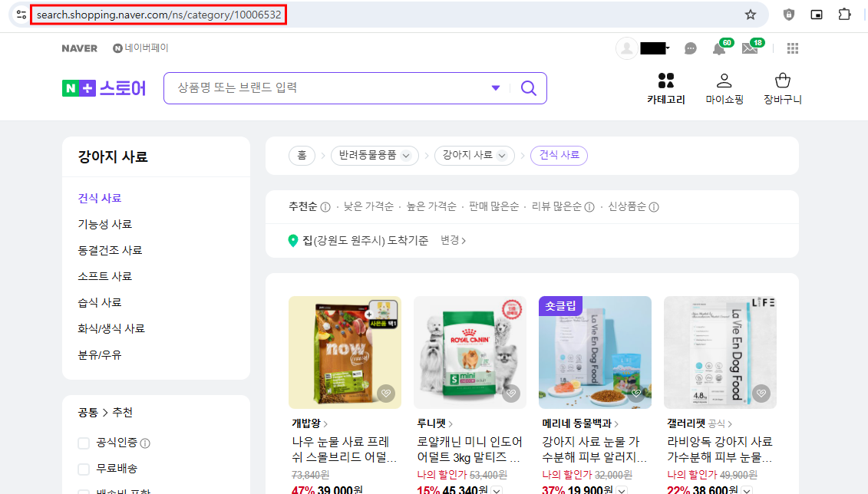
Task: Open user profile avatar
Action: click(627, 48)
